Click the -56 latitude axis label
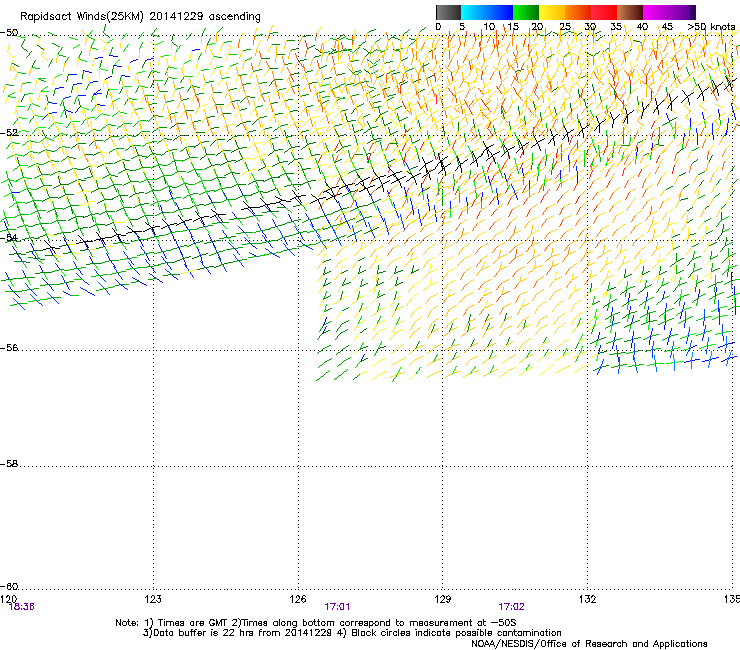This screenshot has width=740, height=650. pyautogui.click(x=9, y=348)
